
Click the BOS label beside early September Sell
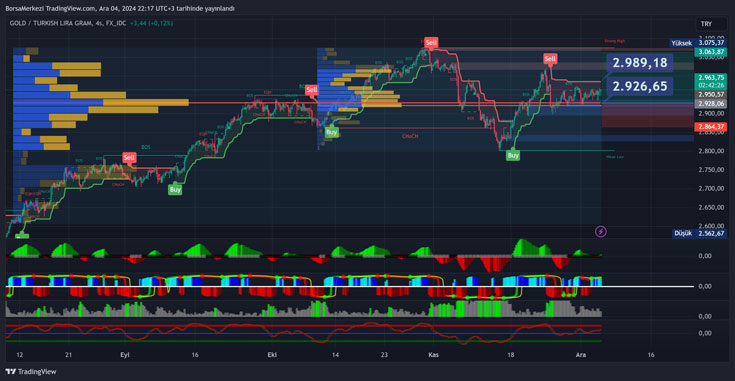[x=146, y=147]
